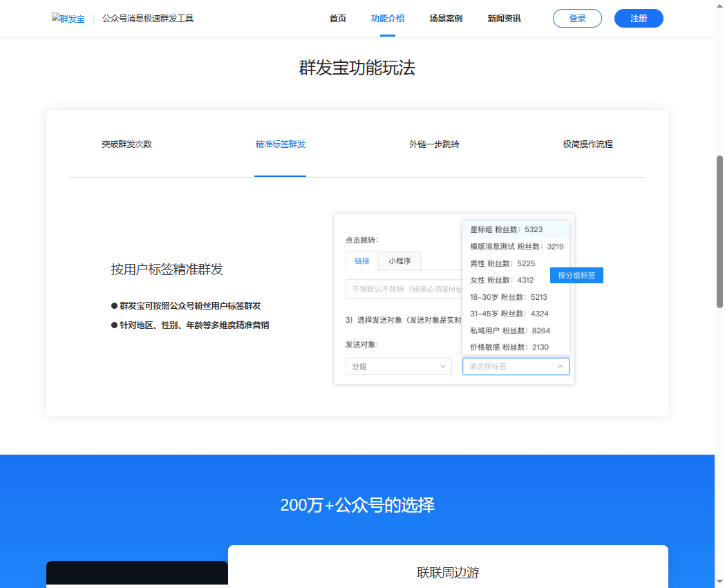Click the 群发宝 logo
Screen dimensions: 725x588
point(68,18)
